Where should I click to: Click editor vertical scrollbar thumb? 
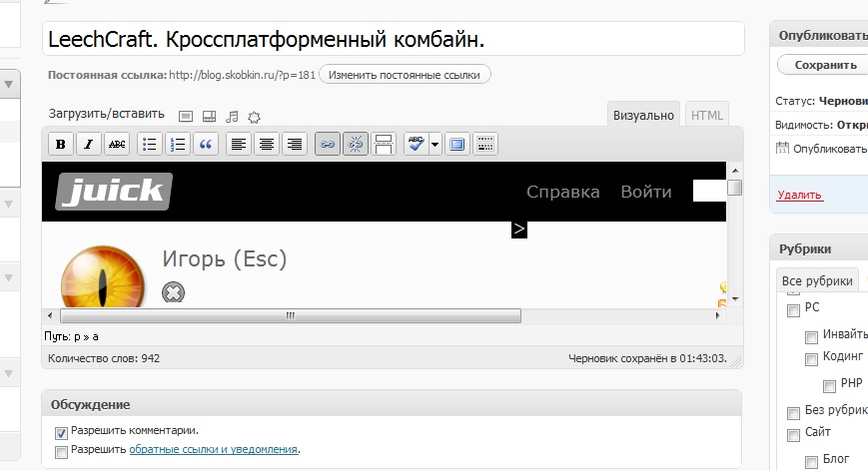point(734,188)
